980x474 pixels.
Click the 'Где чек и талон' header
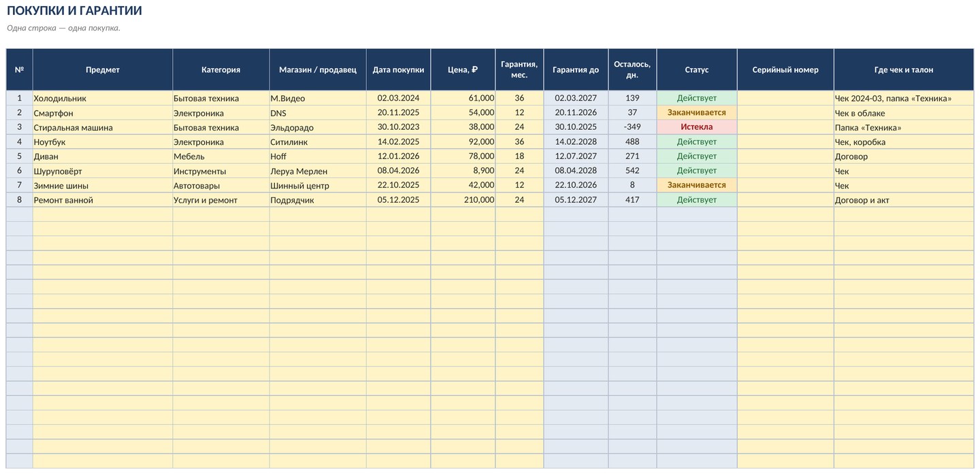tap(904, 69)
